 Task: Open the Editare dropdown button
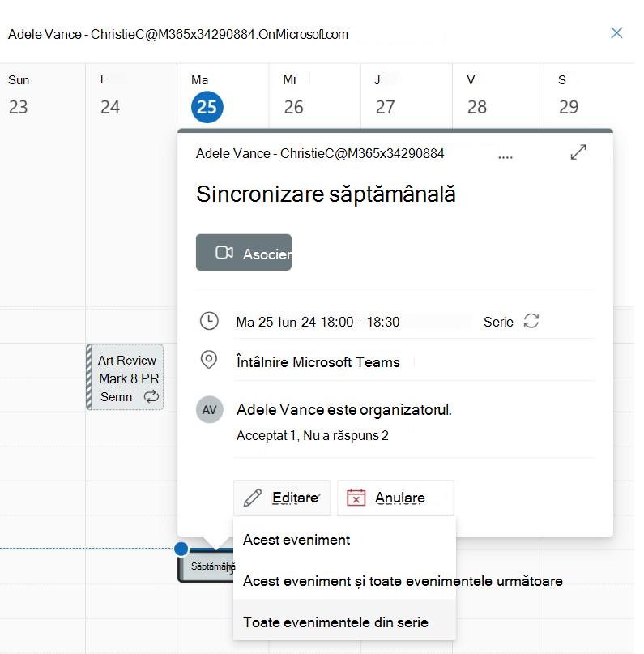coord(282,498)
